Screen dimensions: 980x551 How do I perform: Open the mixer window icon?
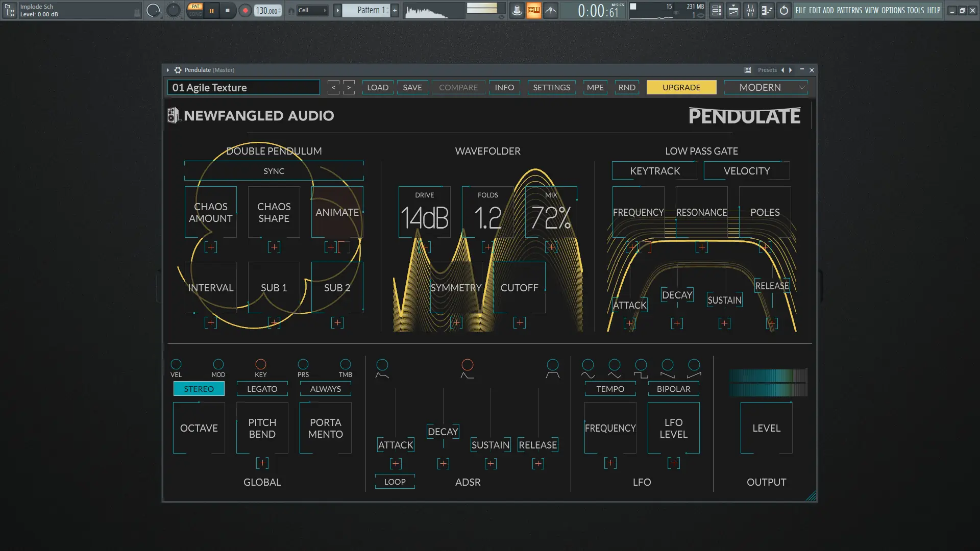click(x=750, y=10)
